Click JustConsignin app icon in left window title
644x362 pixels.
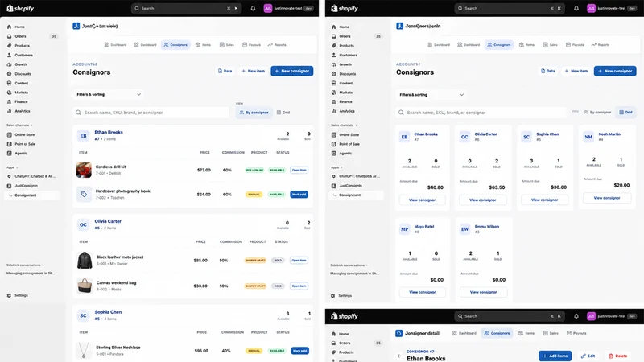(x=76, y=26)
